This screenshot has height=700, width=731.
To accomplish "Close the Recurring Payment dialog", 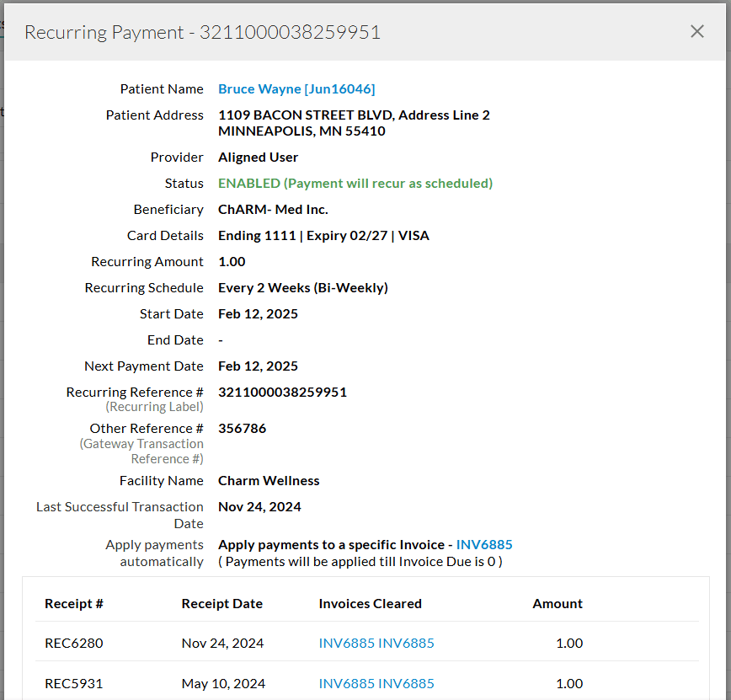I will [x=697, y=31].
